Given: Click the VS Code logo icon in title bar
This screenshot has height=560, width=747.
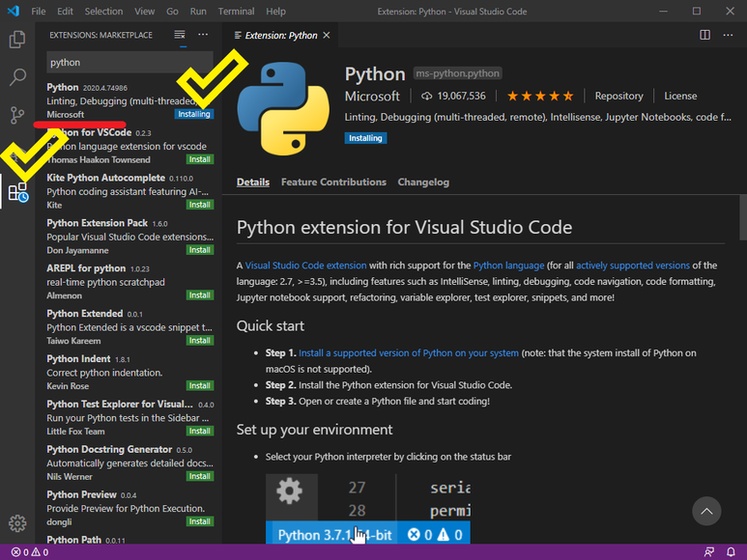Looking at the screenshot, I should [14, 11].
